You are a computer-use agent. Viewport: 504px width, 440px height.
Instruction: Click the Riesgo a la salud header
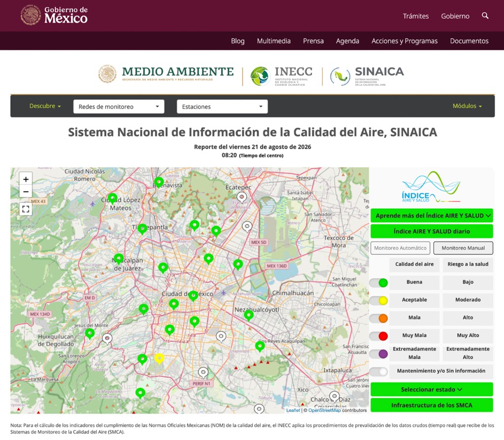pyautogui.click(x=468, y=264)
